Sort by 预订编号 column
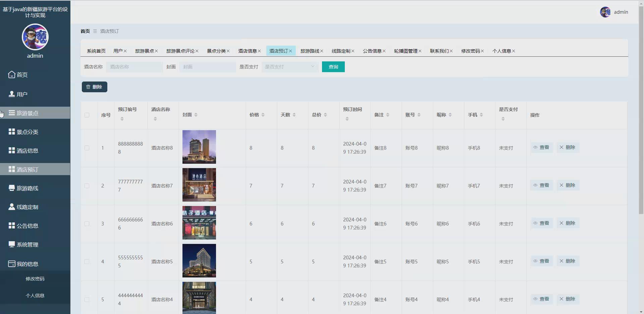 tap(122, 119)
